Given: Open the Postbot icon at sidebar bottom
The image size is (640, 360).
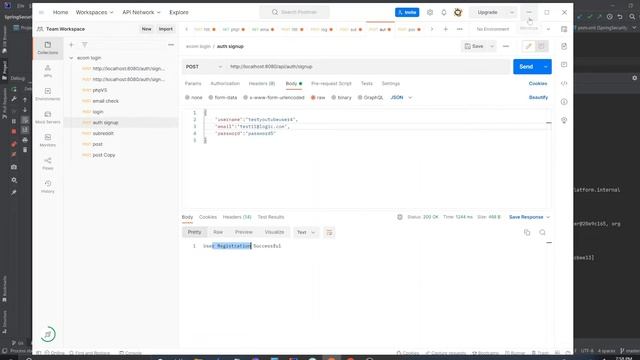Looking at the screenshot, I should (x=48, y=334).
